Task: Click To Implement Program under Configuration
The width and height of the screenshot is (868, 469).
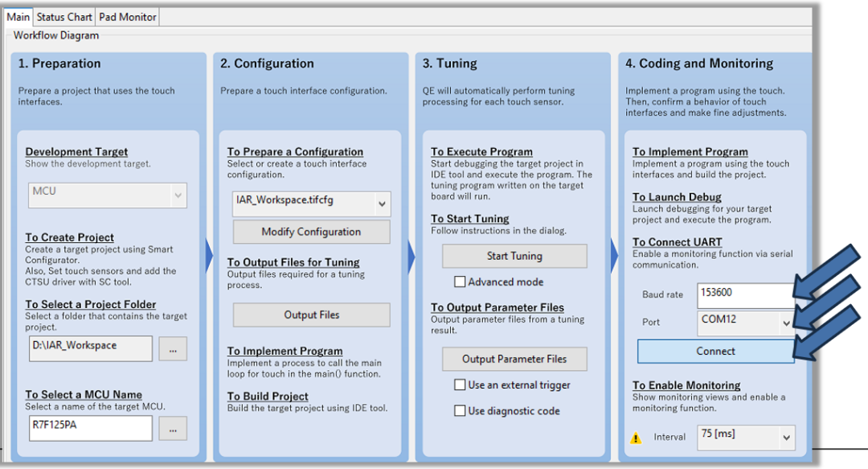Action: point(285,351)
